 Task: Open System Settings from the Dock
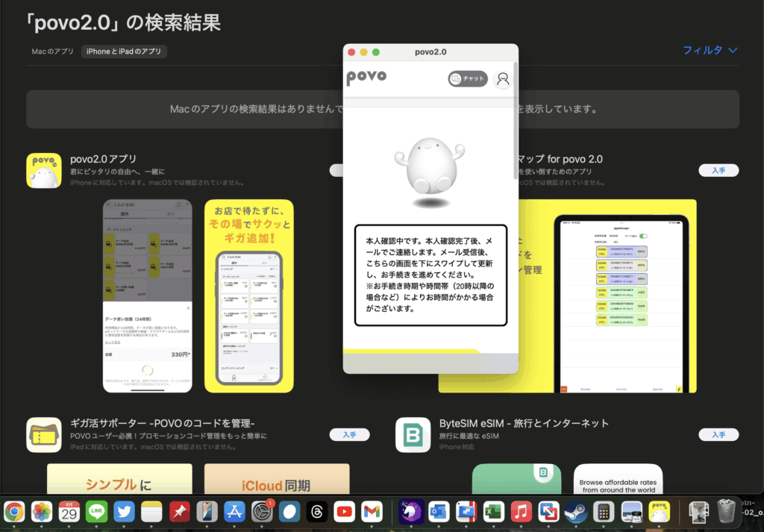(x=262, y=512)
